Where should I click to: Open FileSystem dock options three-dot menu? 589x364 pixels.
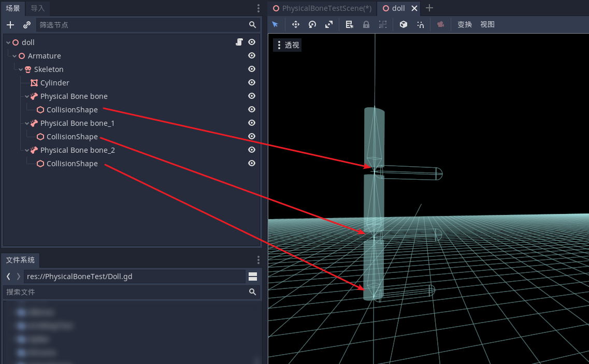[x=258, y=260]
